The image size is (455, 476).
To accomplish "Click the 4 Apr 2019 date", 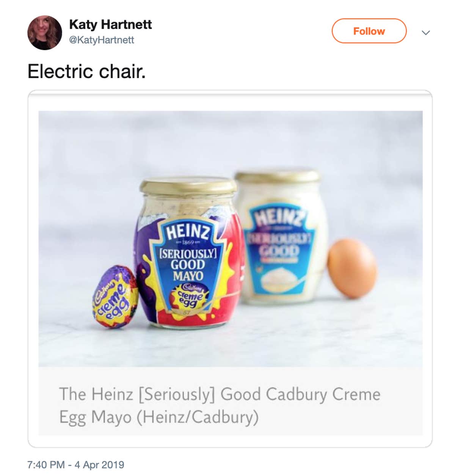I will pyautogui.click(x=99, y=465).
